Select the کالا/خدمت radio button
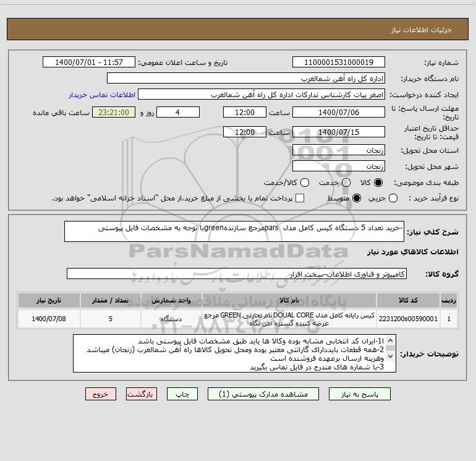The image size is (476, 461). pos(305,183)
